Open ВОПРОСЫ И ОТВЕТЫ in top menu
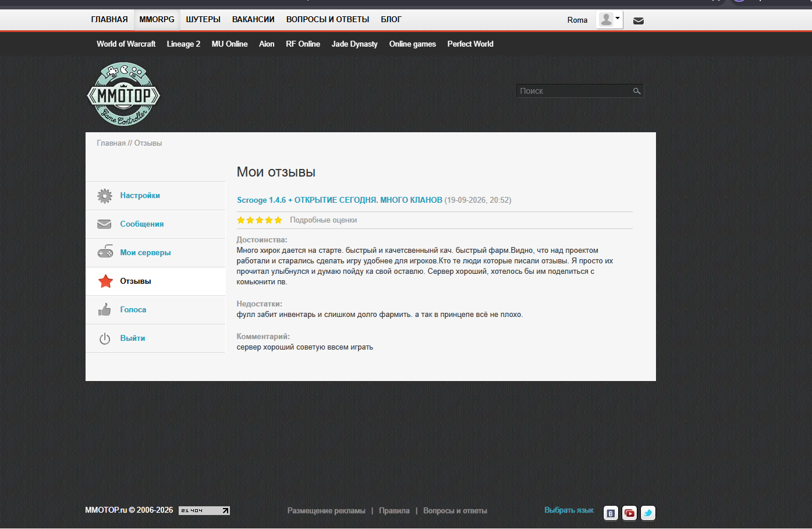The width and height of the screenshot is (812, 529). point(328,20)
